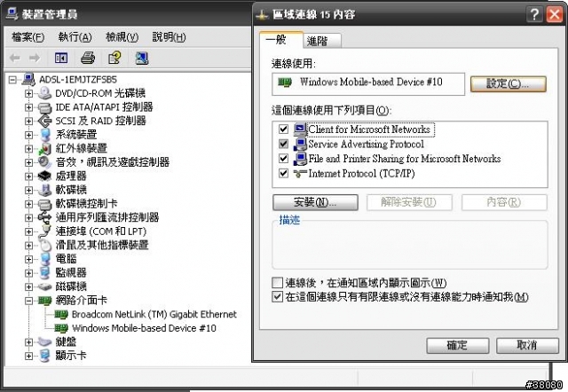
Task: Click the 通用序列匯流排控制器 USB icon
Action: (x=44, y=217)
